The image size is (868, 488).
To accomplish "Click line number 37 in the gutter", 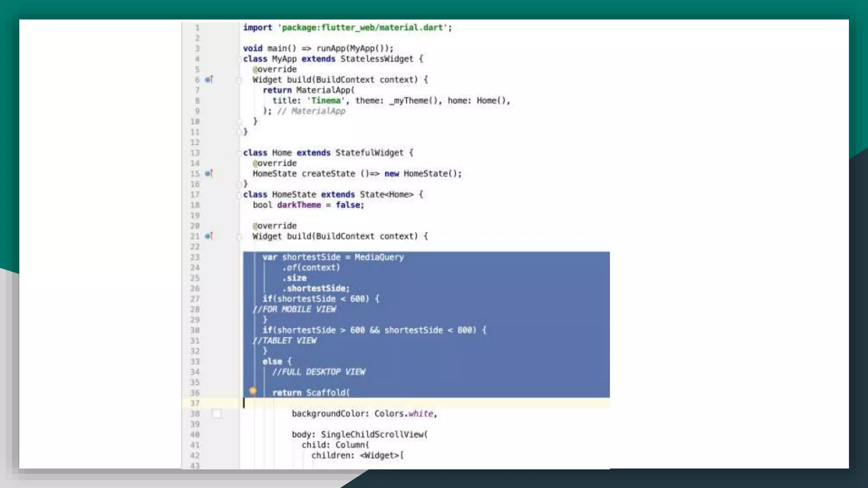I will [x=195, y=403].
